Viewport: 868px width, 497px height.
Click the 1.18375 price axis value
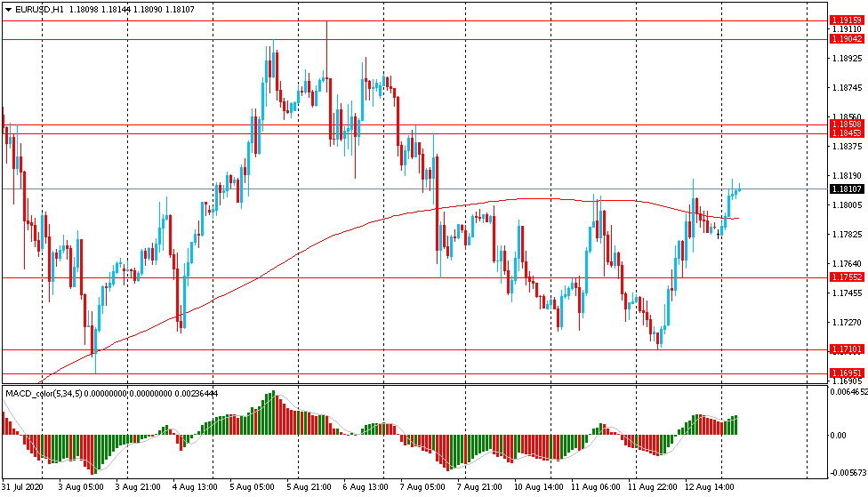(x=847, y=146)
